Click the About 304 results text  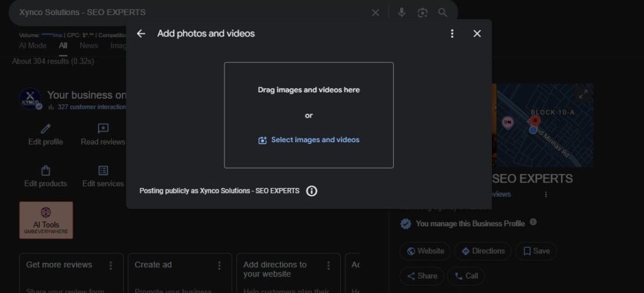[53, 62]
